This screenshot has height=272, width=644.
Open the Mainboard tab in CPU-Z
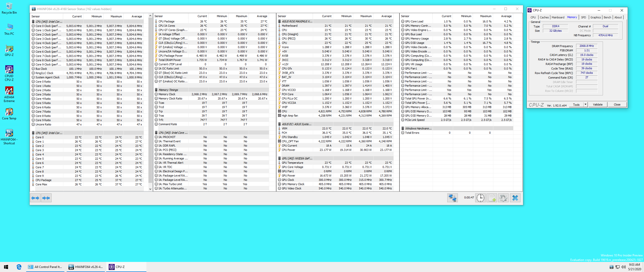point(558,17)
